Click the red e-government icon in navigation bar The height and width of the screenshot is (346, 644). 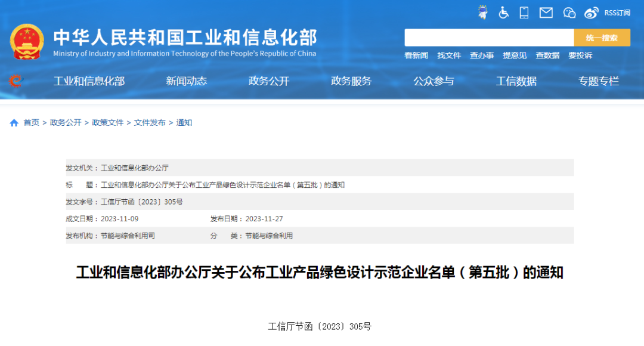[16, 81]
